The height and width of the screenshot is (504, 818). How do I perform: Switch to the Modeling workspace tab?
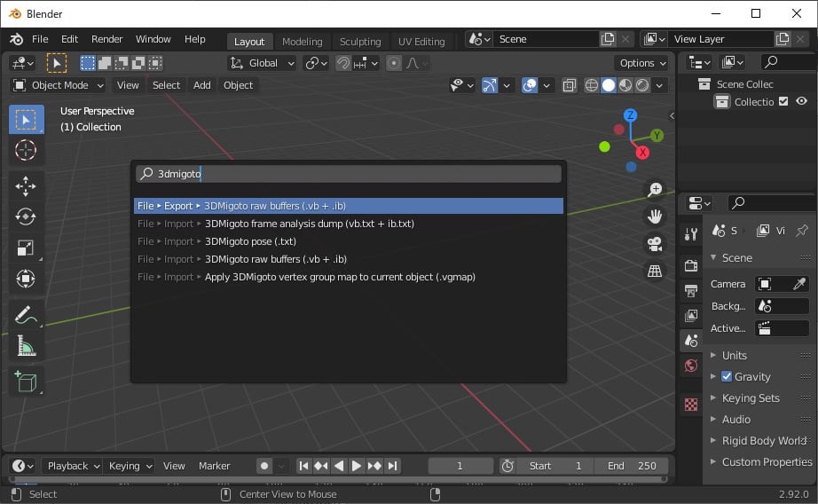click(302, 42)
